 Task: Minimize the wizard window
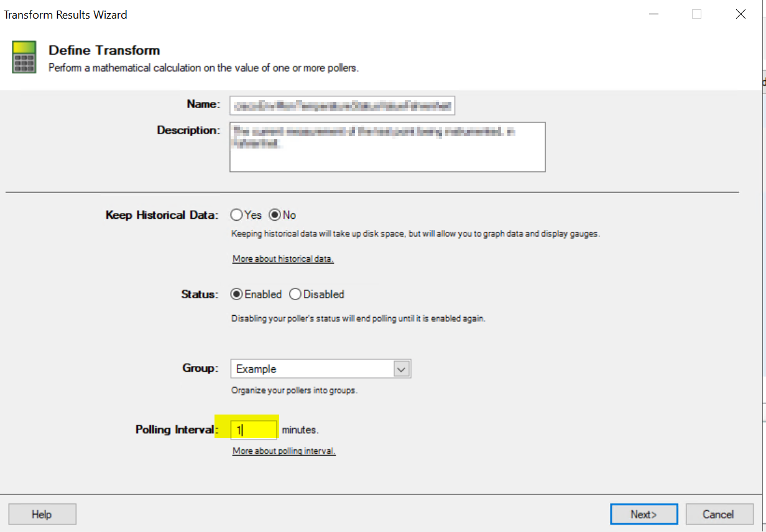[653, 14]
